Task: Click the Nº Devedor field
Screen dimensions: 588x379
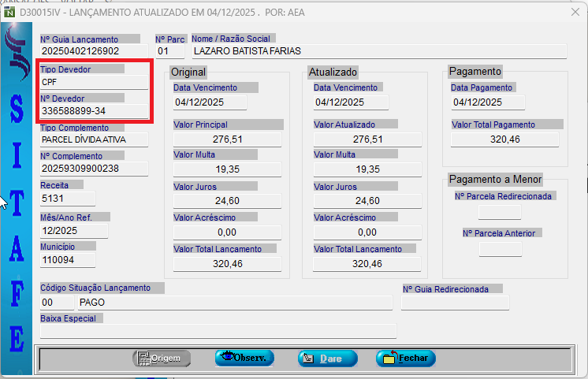Action: pos(94,111)
